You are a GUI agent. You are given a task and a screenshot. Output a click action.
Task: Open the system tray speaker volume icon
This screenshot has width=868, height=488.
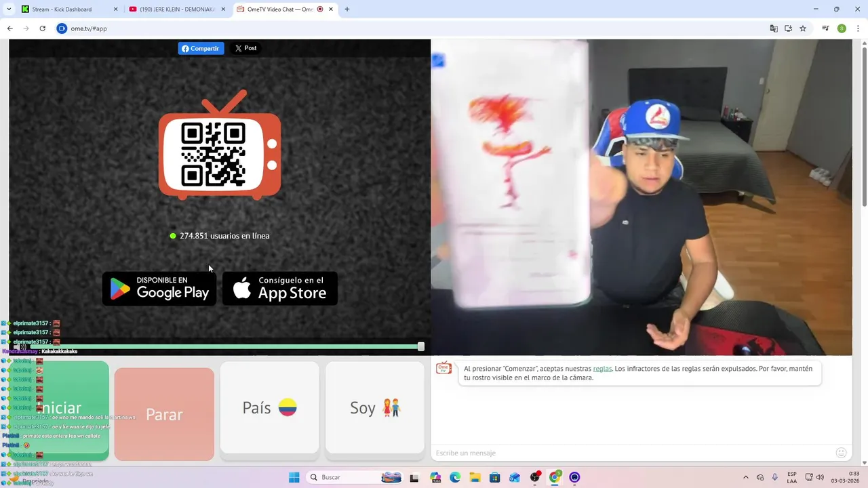[820, 477]
